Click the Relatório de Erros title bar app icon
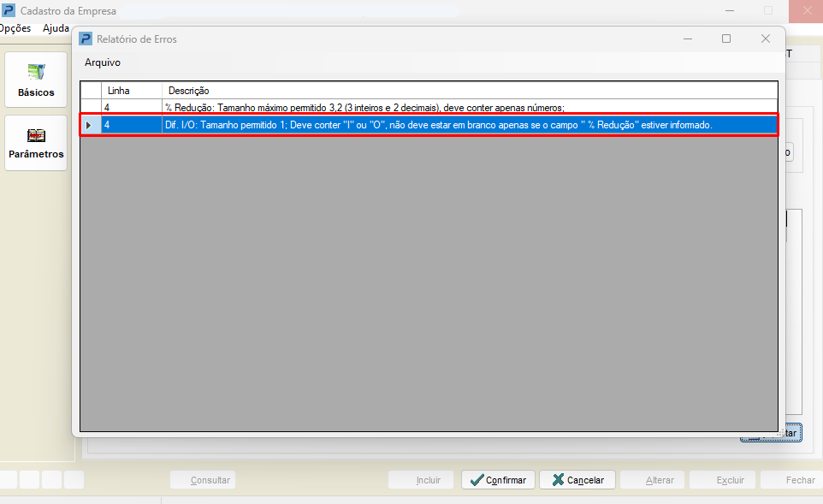Image resolution: width=823 pixels, height=504 pixels. 86,39
